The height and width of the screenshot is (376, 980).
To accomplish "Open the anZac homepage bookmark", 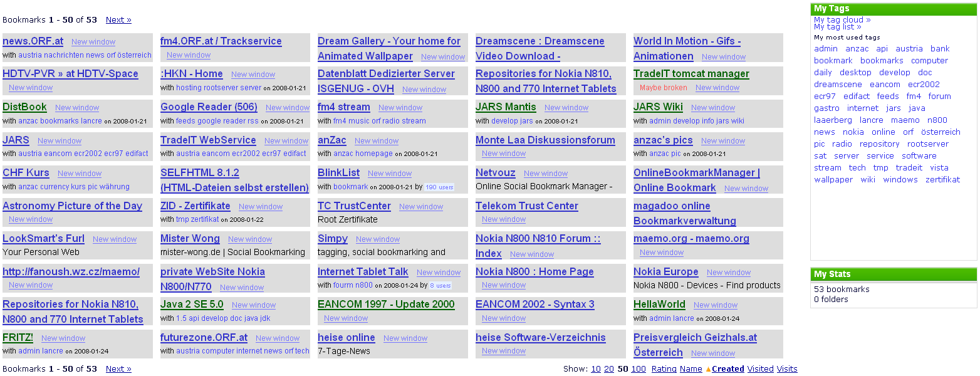I will 332,140.
